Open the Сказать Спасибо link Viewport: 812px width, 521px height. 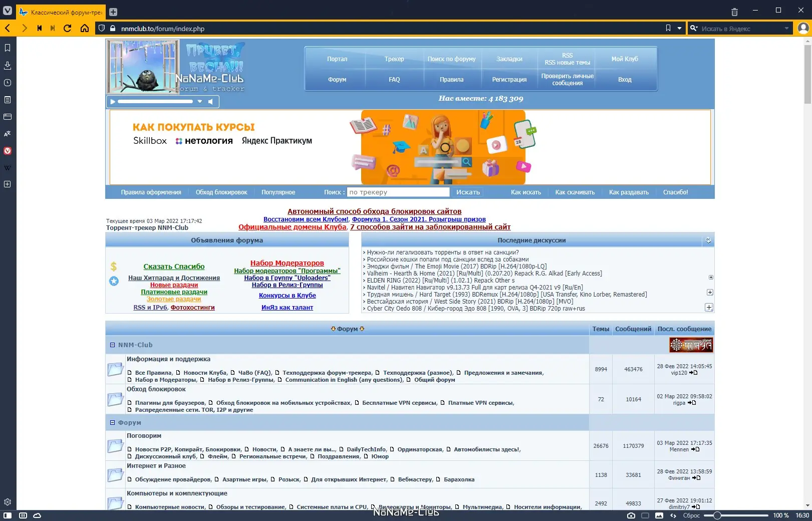[x=174, y=267]
